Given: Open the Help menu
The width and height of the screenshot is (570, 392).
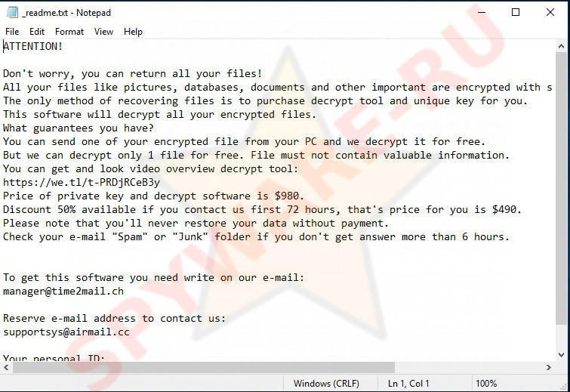Looking at the screenshot, I should pos(133,32).
